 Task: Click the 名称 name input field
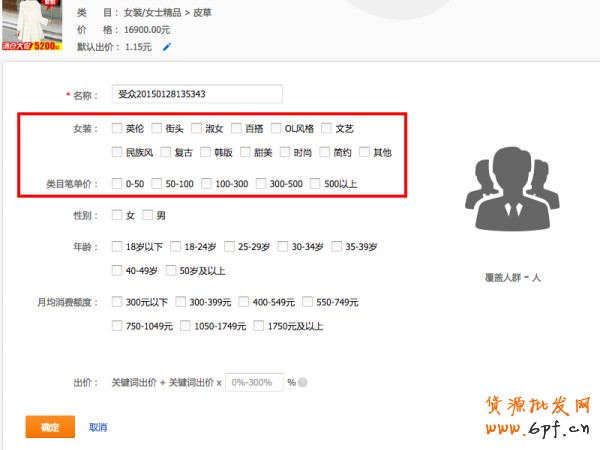(x=198, y=94)
